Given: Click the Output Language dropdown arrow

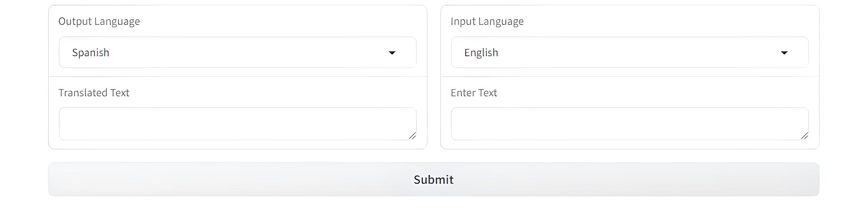Looking at the screenshot, I should [x=392, y=53].
